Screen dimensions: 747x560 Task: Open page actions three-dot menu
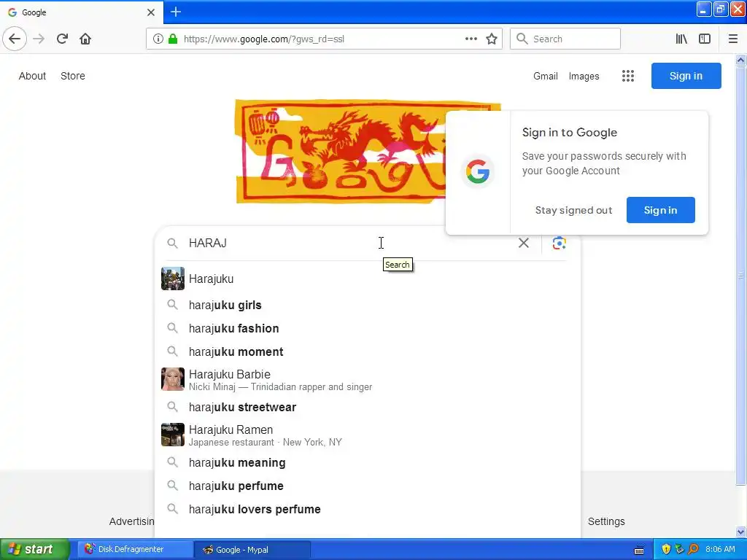click(471, 39)
